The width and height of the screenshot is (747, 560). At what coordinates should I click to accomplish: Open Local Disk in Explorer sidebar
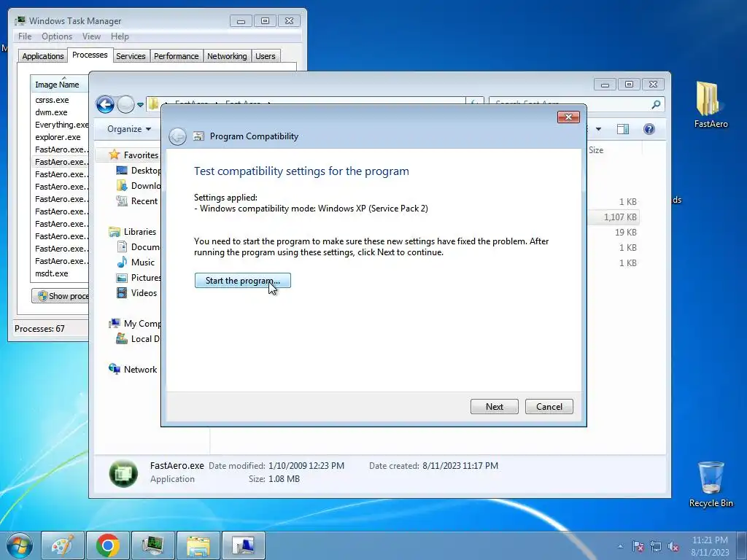tap(138, 338)
